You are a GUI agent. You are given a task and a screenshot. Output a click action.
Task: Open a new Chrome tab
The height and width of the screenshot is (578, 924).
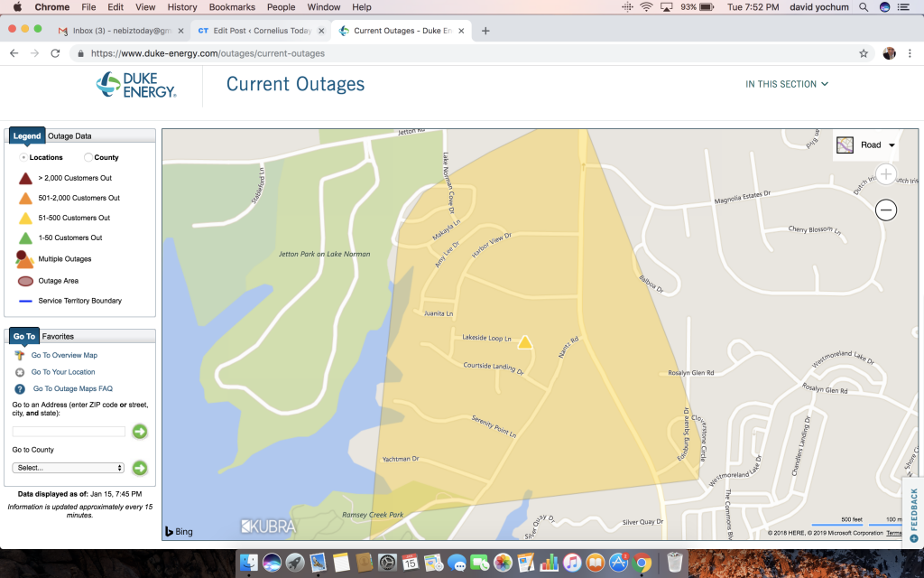(x=485, y=31)
